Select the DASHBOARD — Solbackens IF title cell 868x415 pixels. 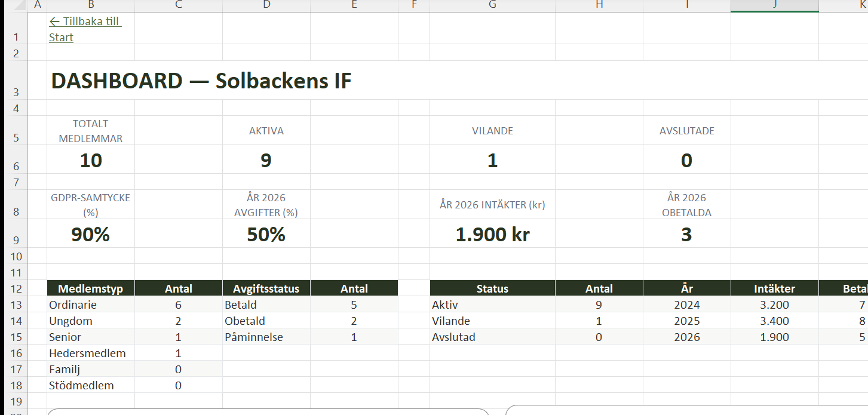point(201,81)
